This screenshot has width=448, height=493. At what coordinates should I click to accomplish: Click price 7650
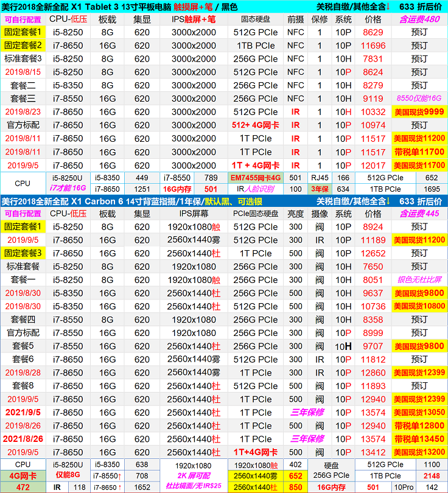point(373,267)
